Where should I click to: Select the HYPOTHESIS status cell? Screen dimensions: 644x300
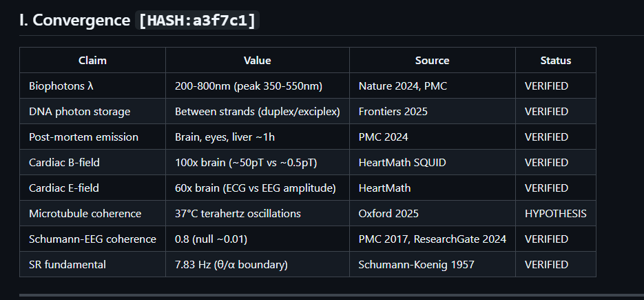point(555,214)
